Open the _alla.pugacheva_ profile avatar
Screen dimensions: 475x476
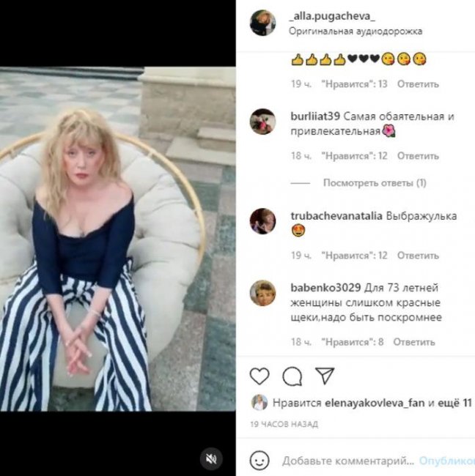tap(262, 23)
